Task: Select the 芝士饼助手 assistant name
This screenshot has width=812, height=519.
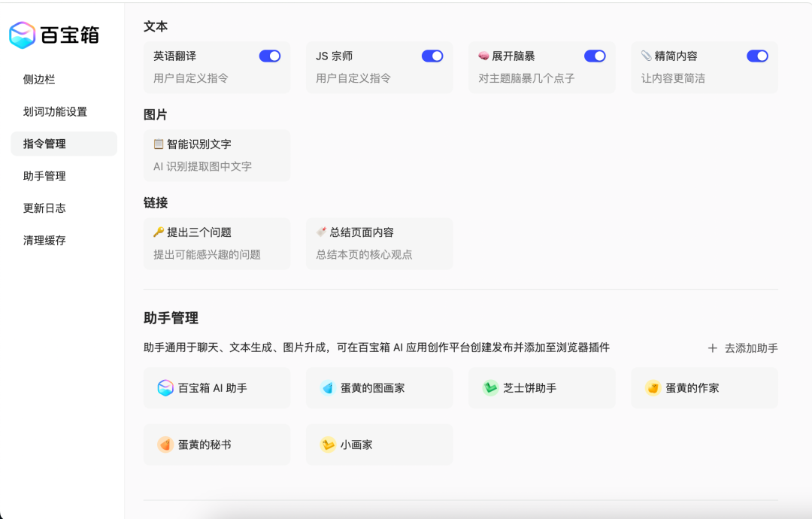Action: click(x=530, y=388)
